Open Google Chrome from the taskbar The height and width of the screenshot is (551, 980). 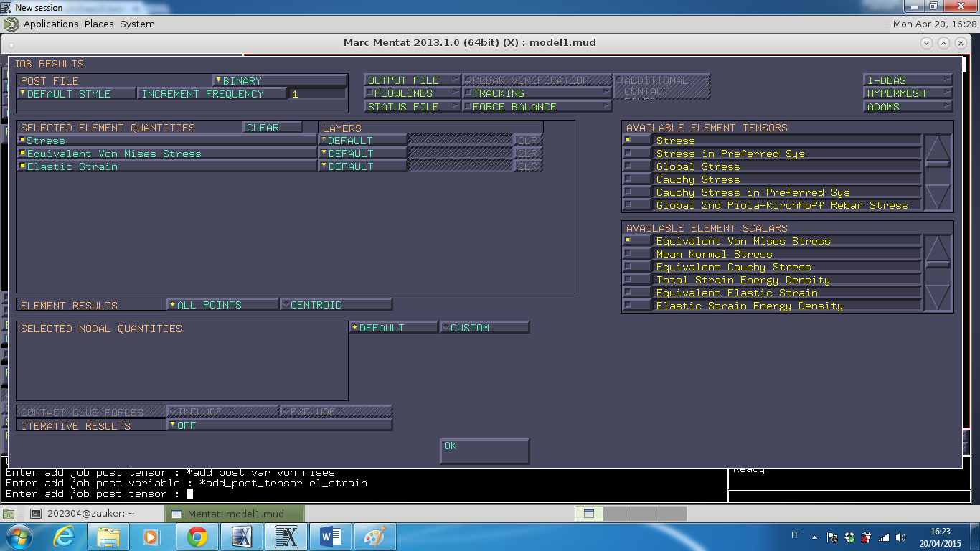(x=197, y=537)
